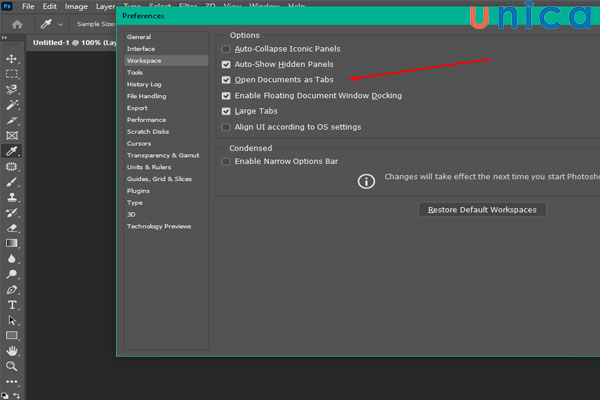The width and height of the screenshot is (600, 400).
Task: Toggle Enable Floating Document Window Docking
Action: [226, 96]
